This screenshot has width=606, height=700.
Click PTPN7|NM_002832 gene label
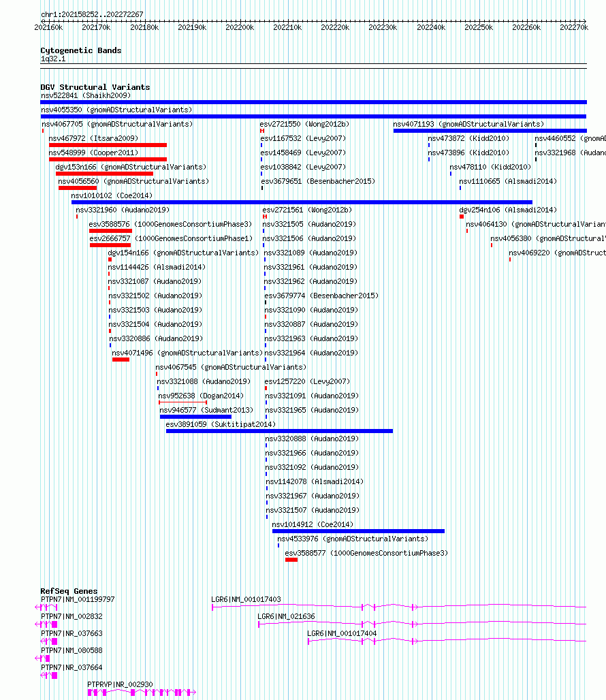pos(72,616)
